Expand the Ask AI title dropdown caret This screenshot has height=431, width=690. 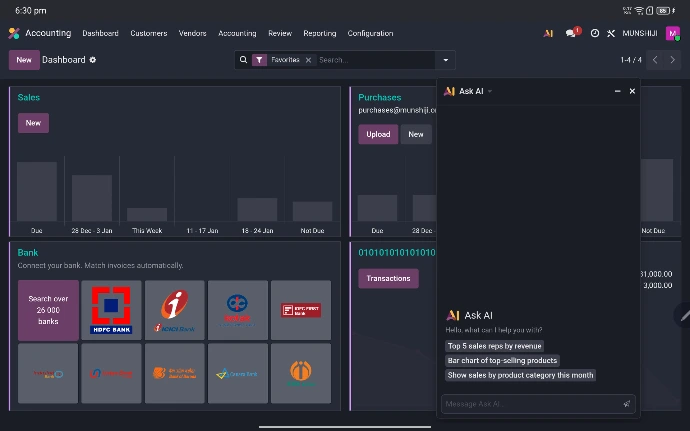click(490, 91)
